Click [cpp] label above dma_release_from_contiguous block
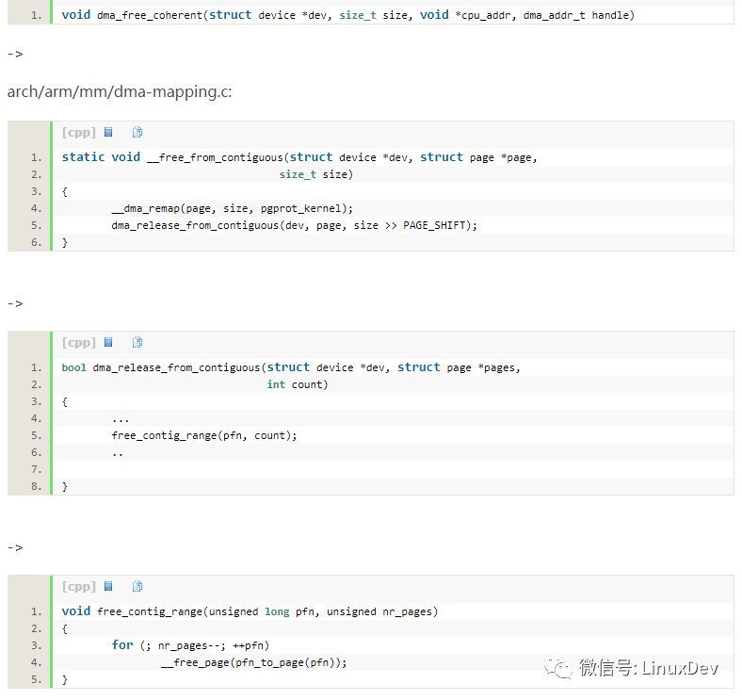The height and width of the screenshot is (700, 742). pyautogui.click(x=78, y=343)
